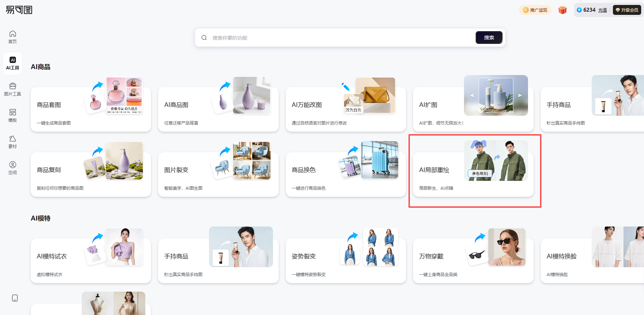Click the mobile phone icon at sidebar bottom
Image resolution: width=644 pixels, height=315 pixels.
click(15, 298)
